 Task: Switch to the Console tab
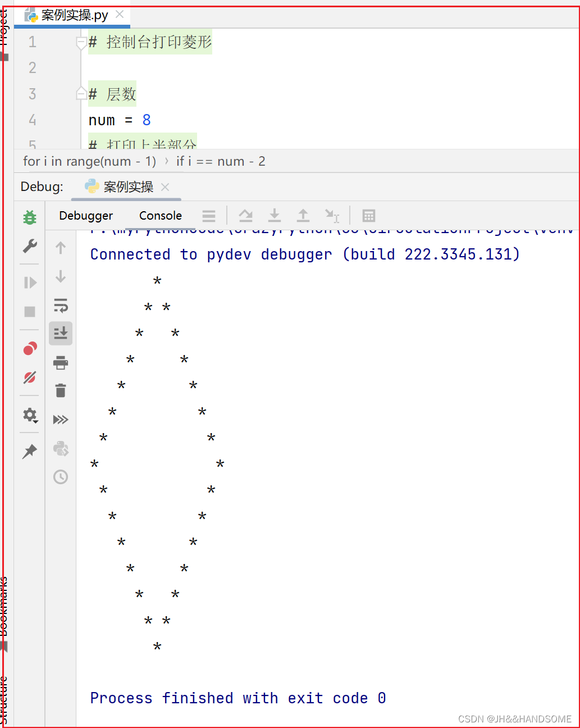161,216
